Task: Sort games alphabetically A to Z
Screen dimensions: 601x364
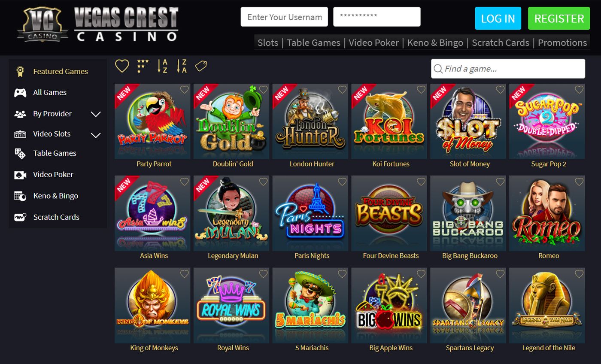Action: click(x=162, y=66)
